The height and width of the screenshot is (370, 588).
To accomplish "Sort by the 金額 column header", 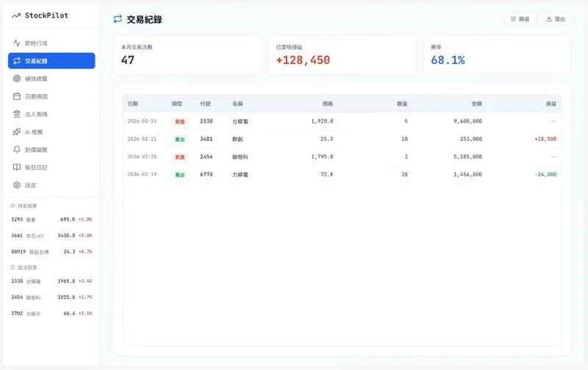I will (x=476, y=104).
